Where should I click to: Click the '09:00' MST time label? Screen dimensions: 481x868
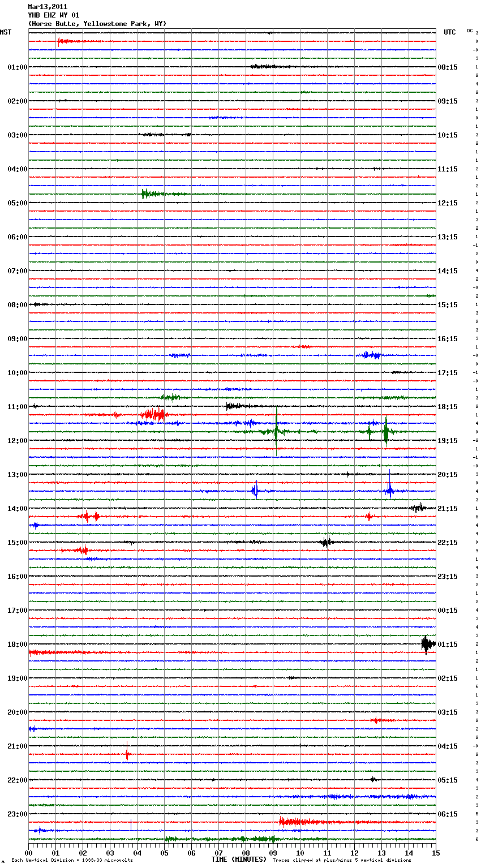click(x=18, y=339)
